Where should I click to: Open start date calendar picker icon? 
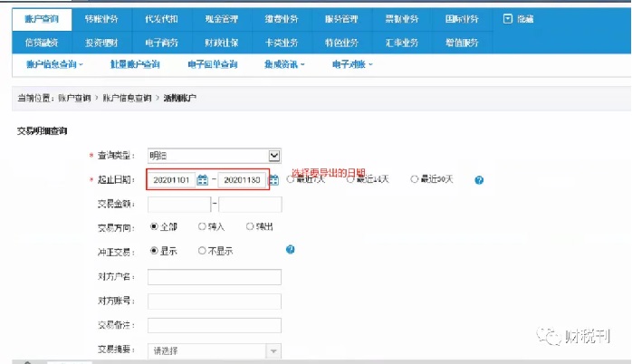[x=202, y=180]
